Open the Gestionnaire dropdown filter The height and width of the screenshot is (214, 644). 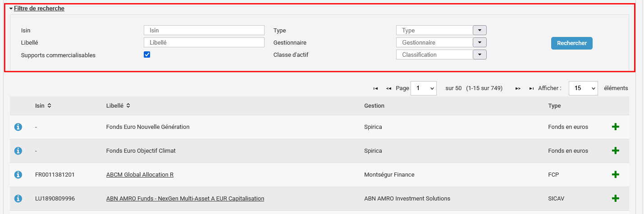pos(480,42)
